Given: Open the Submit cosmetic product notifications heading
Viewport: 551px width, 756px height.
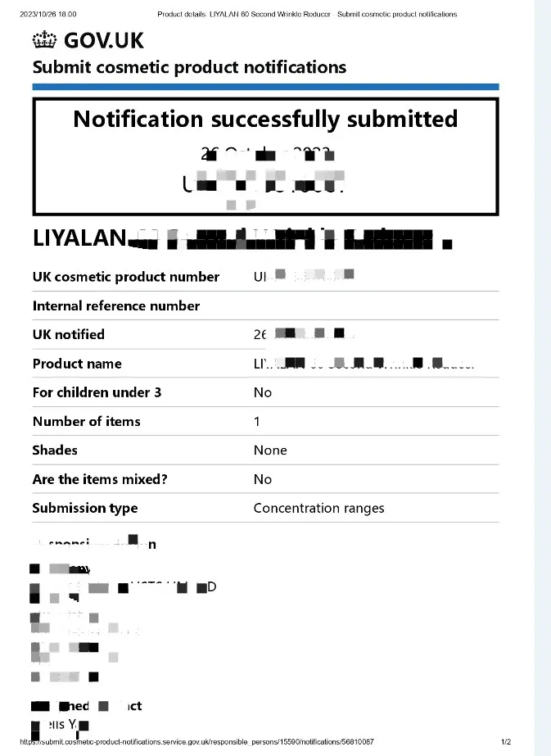Looking at the screenshot, I should (x=189, y=67).
